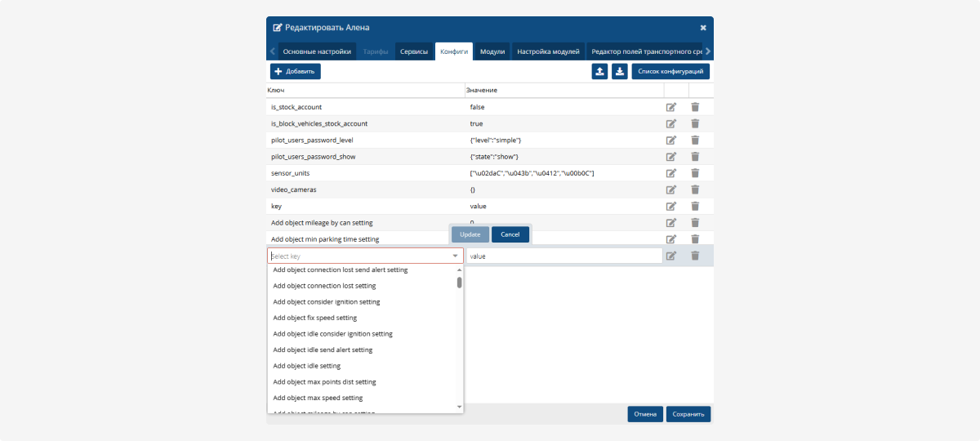
Task: Open the Select key dropdown arrow
Action: pyautogui.click(x=455, y=256)
